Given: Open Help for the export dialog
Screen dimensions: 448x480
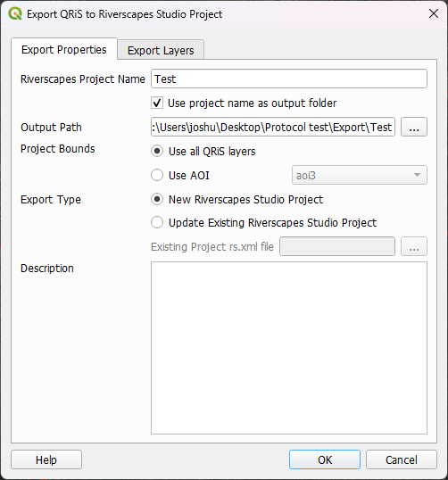Looking at the screenshot, I should (x=46, y=459).
